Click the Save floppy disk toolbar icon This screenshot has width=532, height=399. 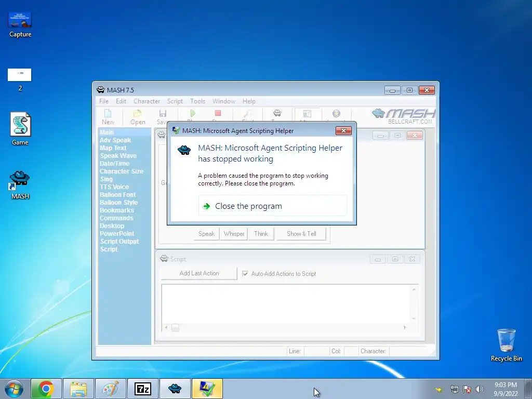click(x=163, y=117)
